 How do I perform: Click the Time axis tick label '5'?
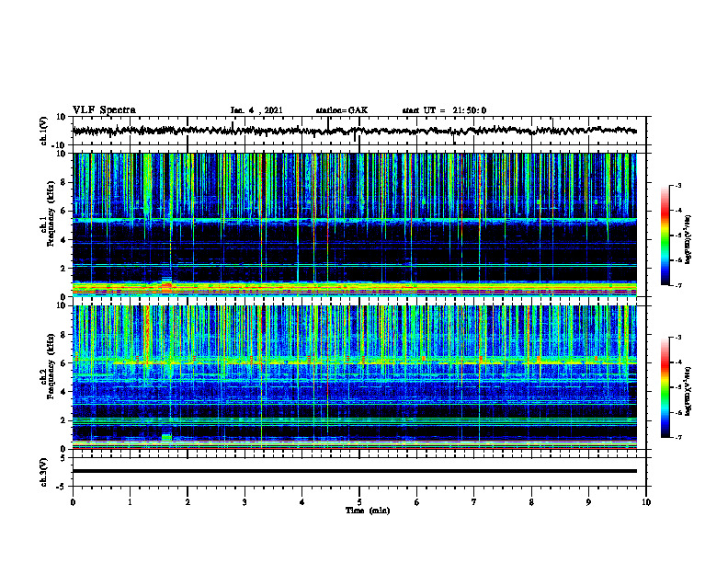pyautogui.click(x=359, y=502)
